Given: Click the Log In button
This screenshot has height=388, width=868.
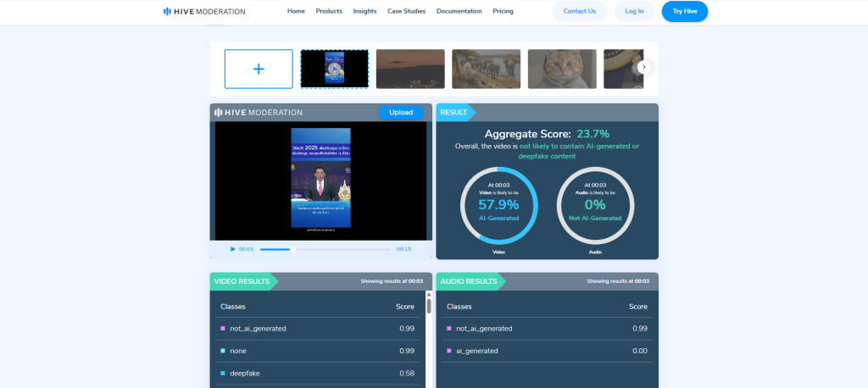Looking at the screenshot, I should (634, 12).
